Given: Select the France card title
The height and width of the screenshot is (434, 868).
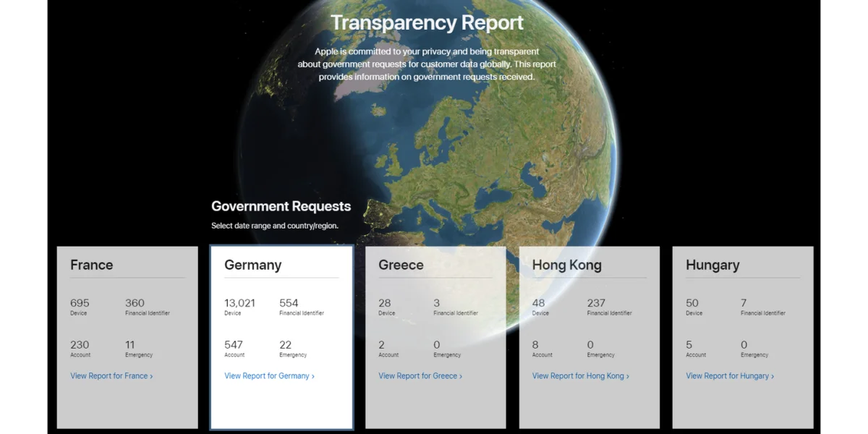Looking at the screenshot, I should click(x=92, y=265).
